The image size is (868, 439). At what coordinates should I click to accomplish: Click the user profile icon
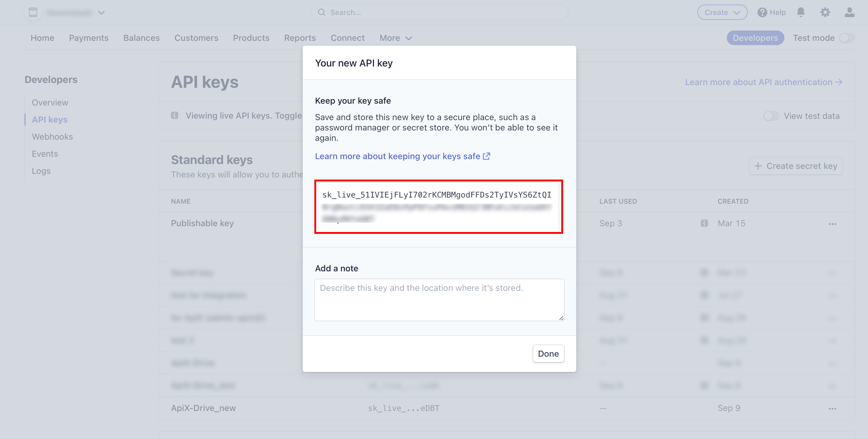(x=849, y=12)
